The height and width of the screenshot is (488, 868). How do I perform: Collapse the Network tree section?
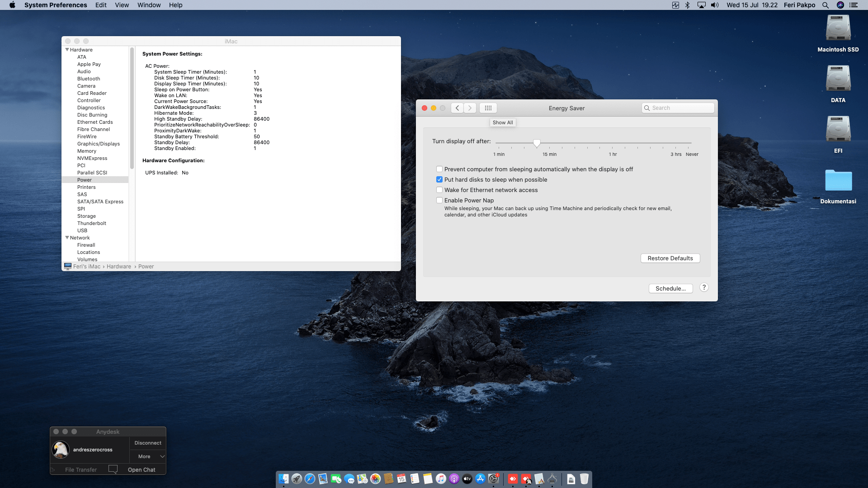[x=67, y=238]
